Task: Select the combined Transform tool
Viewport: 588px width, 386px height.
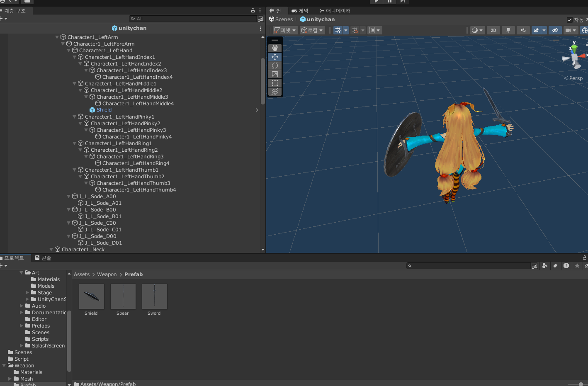Action: click(275, 92)
